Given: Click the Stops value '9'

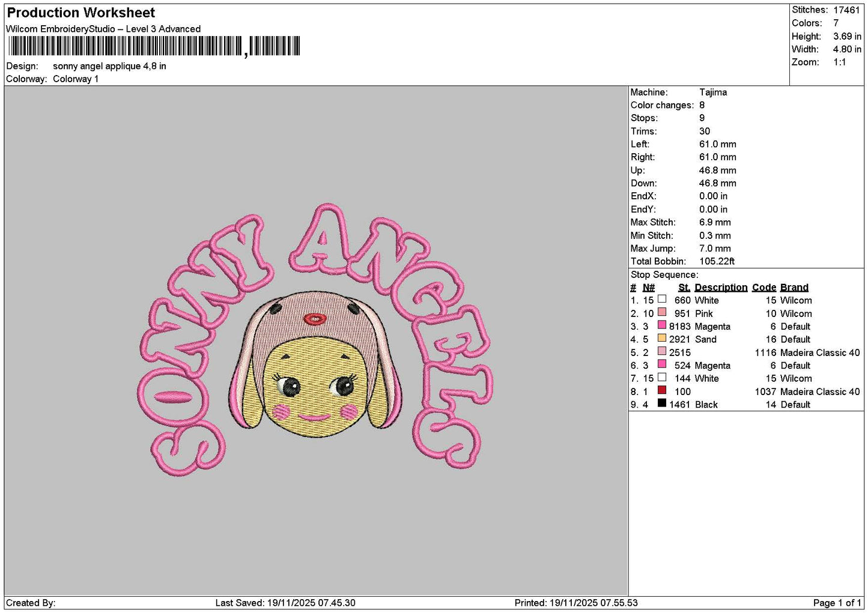Looking at the screenshot, I should [702, 118].
